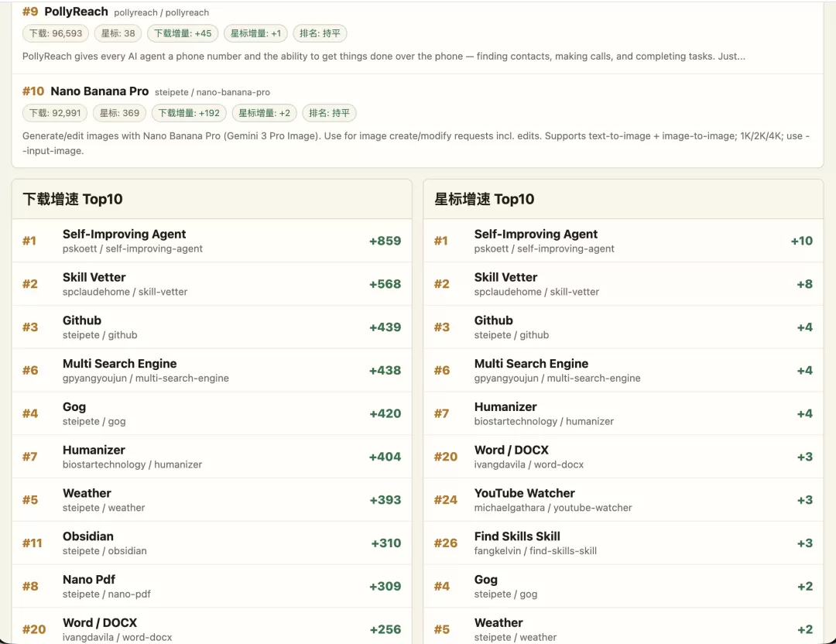This screenshot has height=644, width=836.
Task: Select Obsidian row in download growth list
Action: (211, 543)
